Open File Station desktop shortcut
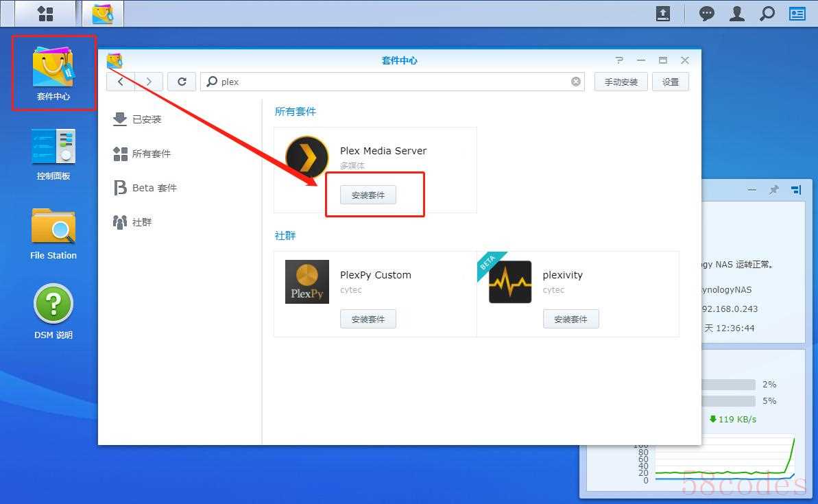Screen dimensions: 818x504 click(x=53, y=234)
